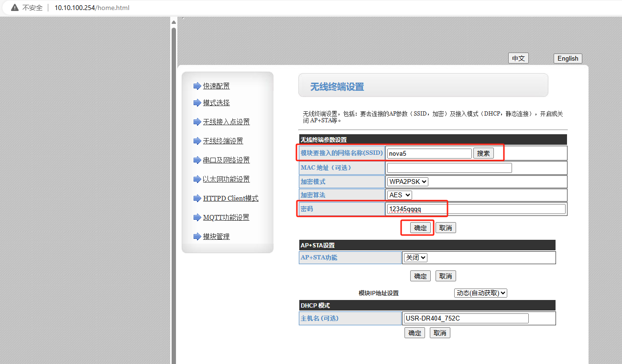This screenshot has width=622, height=364.
Task: Go to MQTT功能设置
Action: (x=226, y=217)
